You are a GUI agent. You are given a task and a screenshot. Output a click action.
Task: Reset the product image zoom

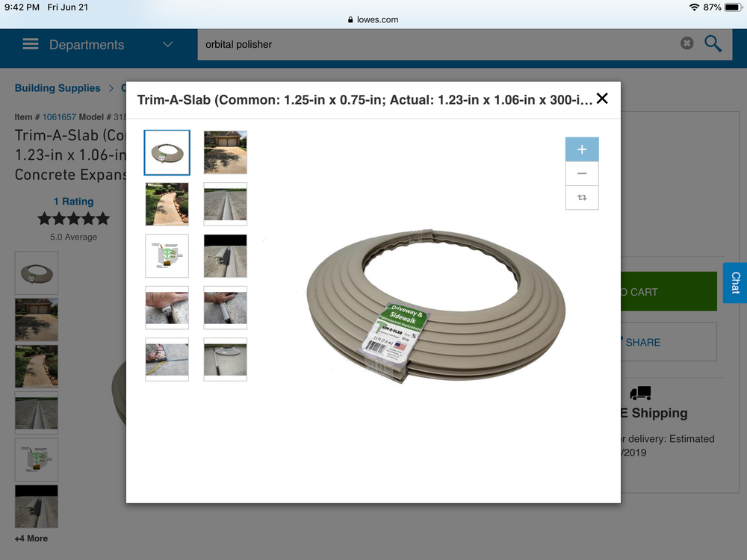point(582,197)
